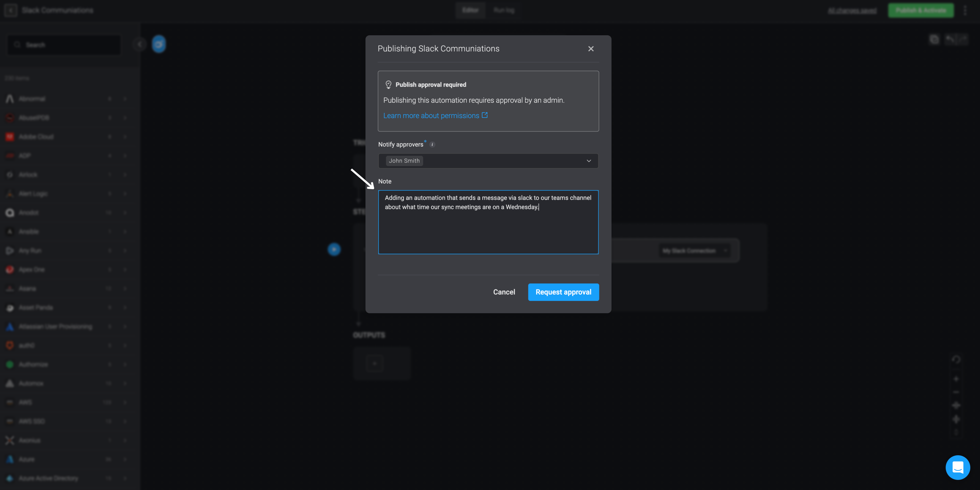Click the sidebar Search field

tap(64, 45)
